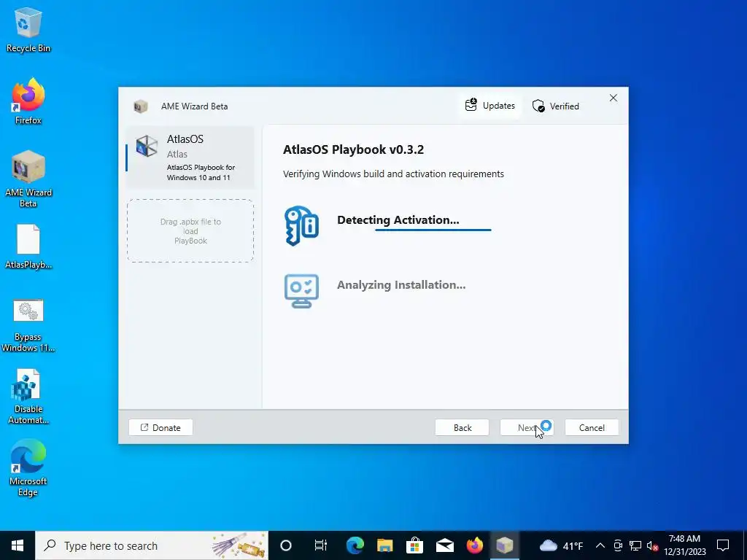Open Firefox from the taskbar

pos(474,545)
